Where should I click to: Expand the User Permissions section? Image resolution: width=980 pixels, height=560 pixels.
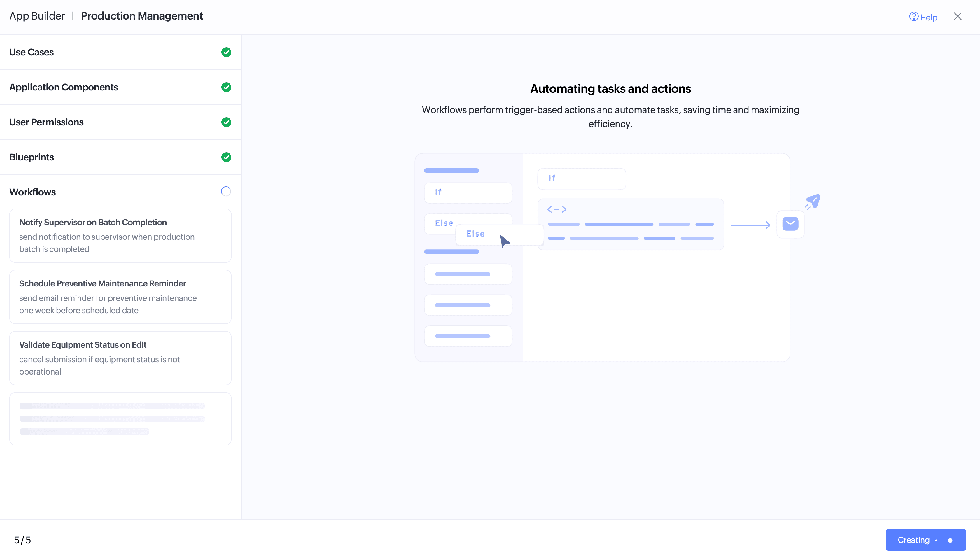47,122
